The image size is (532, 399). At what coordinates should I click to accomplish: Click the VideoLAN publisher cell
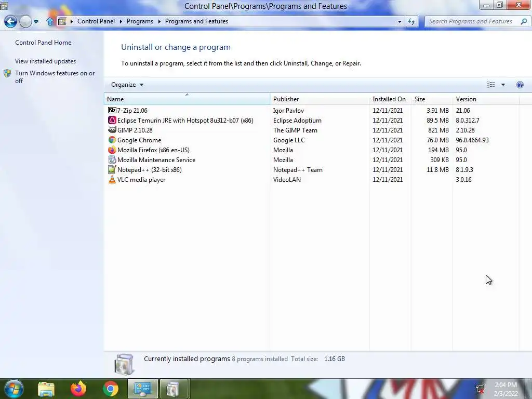(287, 179)
